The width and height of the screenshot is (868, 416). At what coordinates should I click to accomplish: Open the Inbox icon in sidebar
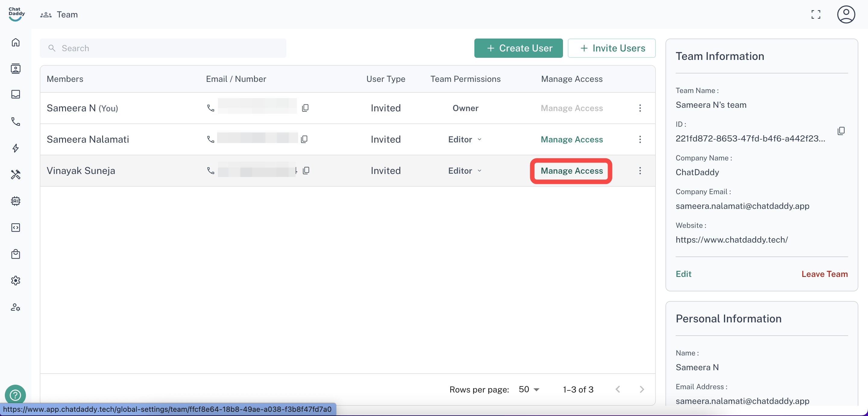(x=15, y=94)
